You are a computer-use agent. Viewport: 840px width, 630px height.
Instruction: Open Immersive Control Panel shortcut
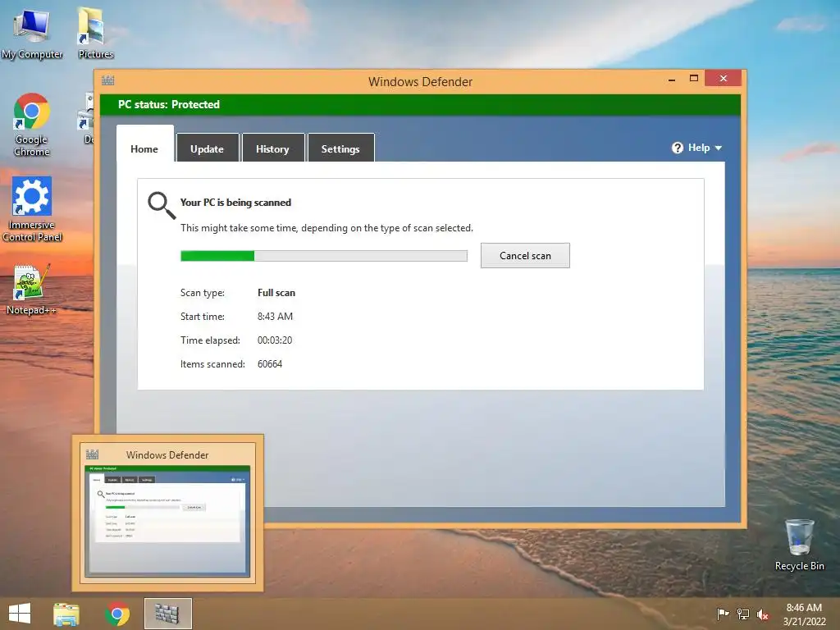pyautogui.click(x=32, y=209)
